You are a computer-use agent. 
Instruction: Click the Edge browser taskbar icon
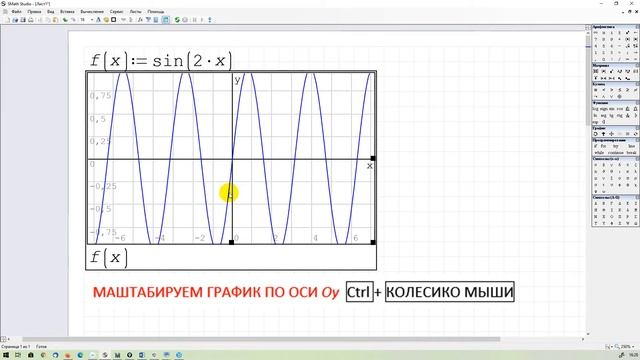(x=80, y=355)
